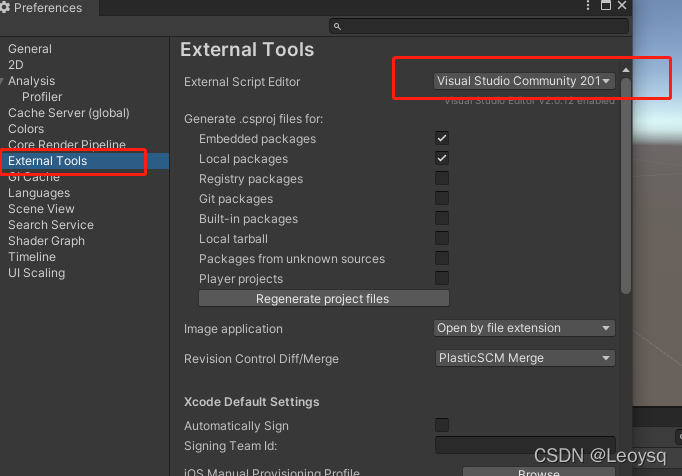This screenshot has width=682, height=476.
Task: Select External Tools in sidebar
Action: click(x=84, y=161)
